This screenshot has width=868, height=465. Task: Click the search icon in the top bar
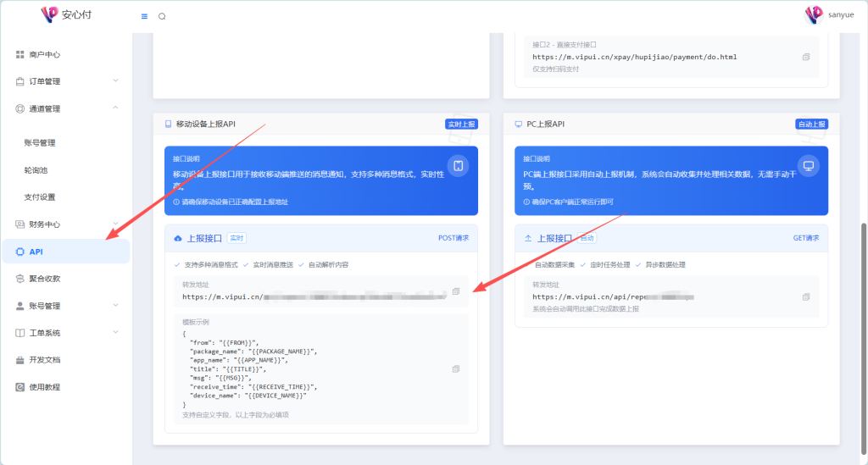click(162, 16)
